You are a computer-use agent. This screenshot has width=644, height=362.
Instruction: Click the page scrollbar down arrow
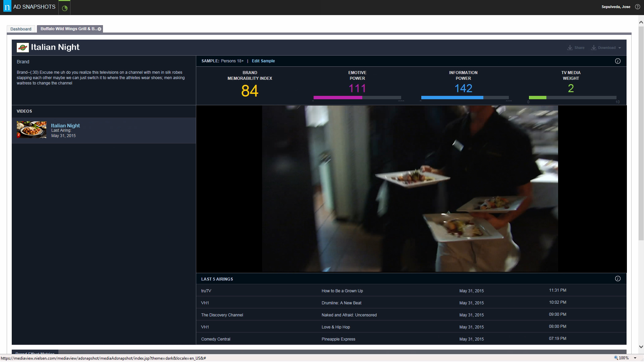click(641, 347)
